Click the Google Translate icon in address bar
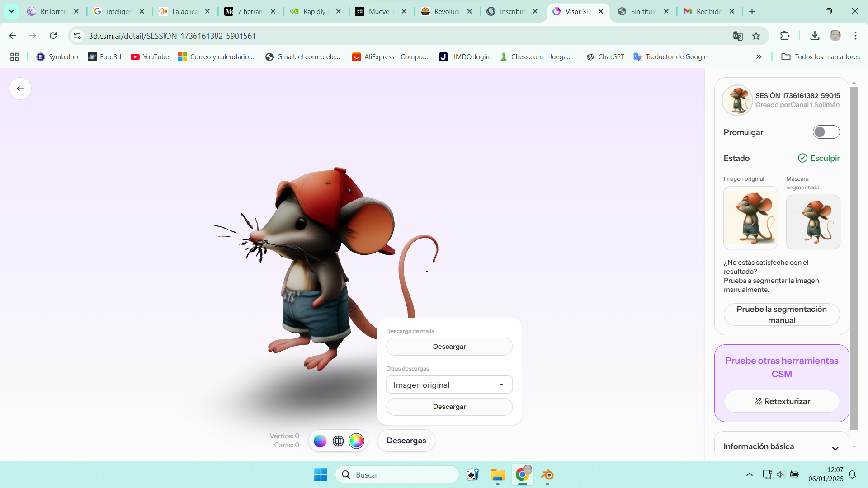Image resolution: width=868 pixels, height=488 pixels. (x=738, y=36)
